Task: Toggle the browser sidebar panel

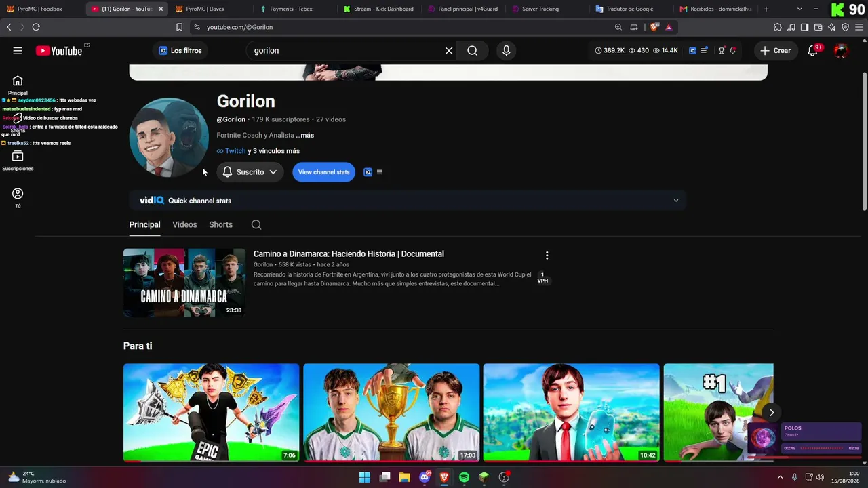Action: pyautogui.click(x=804, y=27)
